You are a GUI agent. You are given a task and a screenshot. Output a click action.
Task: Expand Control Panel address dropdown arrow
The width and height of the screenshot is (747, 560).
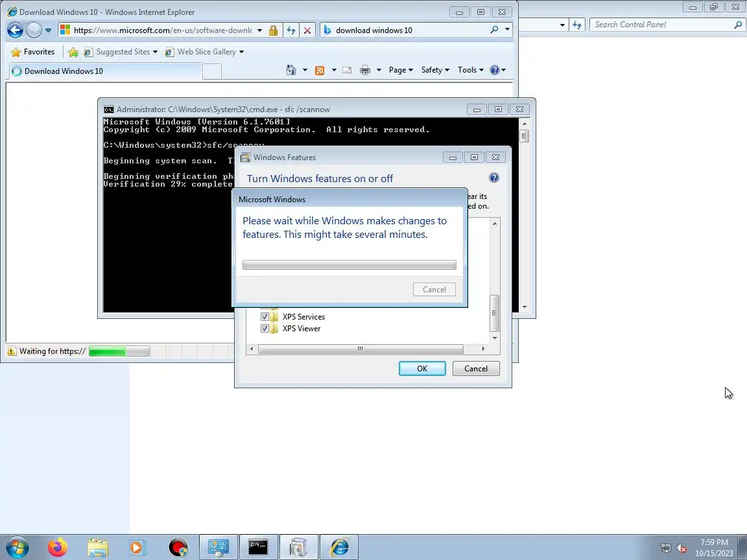click(563, 25)
